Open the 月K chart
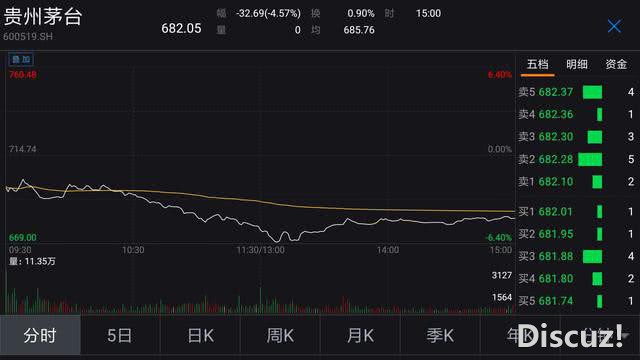 click(x=360, y=336)
